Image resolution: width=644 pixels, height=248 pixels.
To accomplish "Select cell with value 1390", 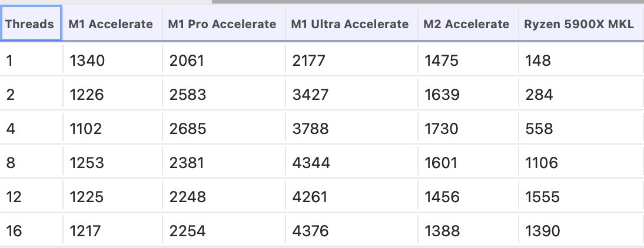I will [581, 231].
